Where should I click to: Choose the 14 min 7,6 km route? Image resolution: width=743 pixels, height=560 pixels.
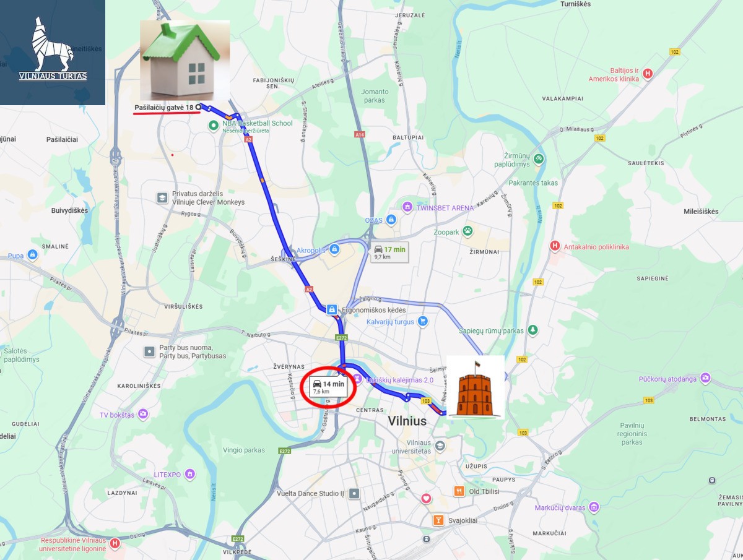pos(329,387)
